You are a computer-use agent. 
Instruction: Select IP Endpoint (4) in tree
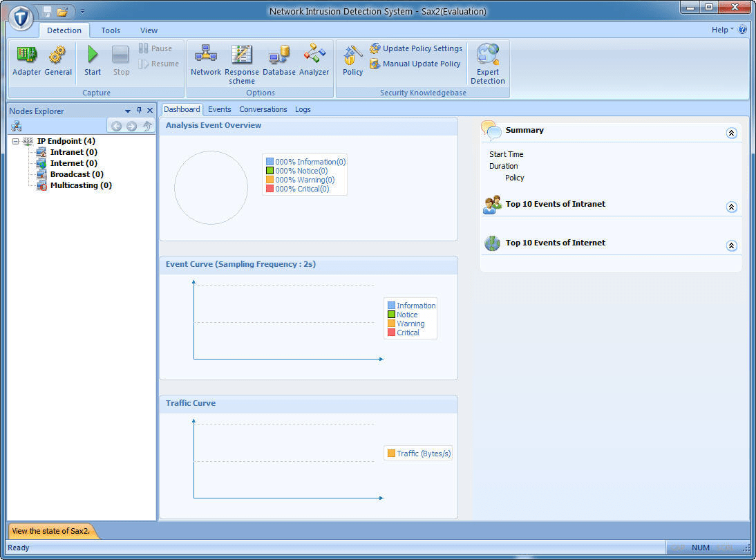tap(66, 141)
